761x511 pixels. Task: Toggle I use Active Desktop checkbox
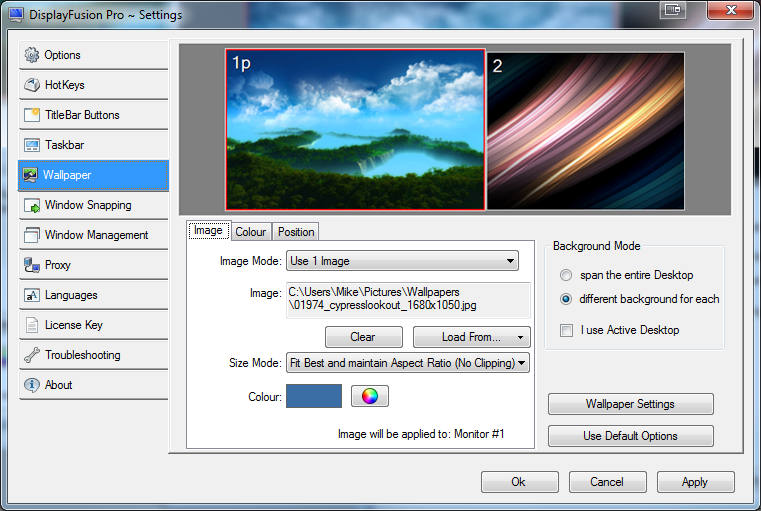566,330
